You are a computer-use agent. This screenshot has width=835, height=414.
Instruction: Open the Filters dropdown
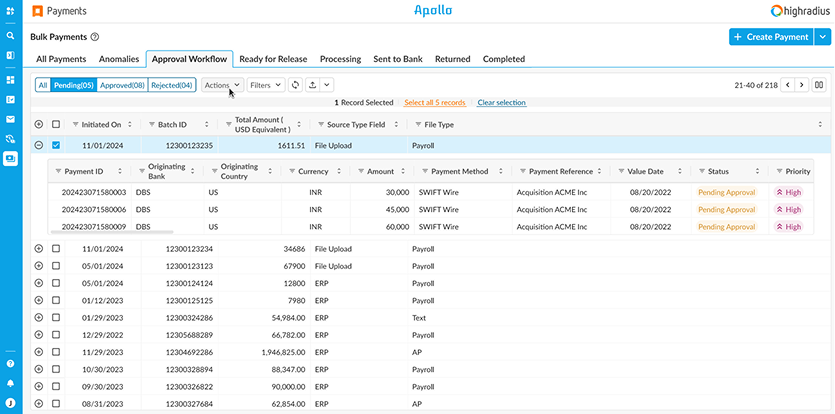(x=266, y=85)
